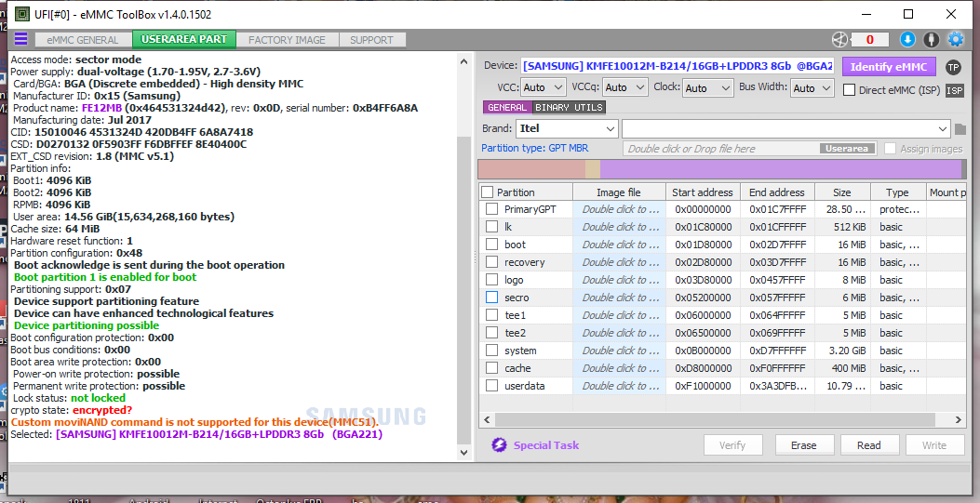980x503 pixels.
Task: Open the VCCq dropdown
Action: point(624,88)
